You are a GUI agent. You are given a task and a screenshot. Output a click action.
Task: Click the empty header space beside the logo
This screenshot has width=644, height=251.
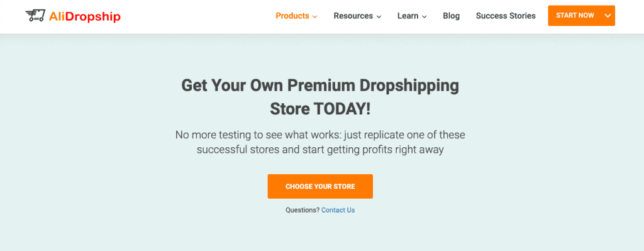coord(197,16)
